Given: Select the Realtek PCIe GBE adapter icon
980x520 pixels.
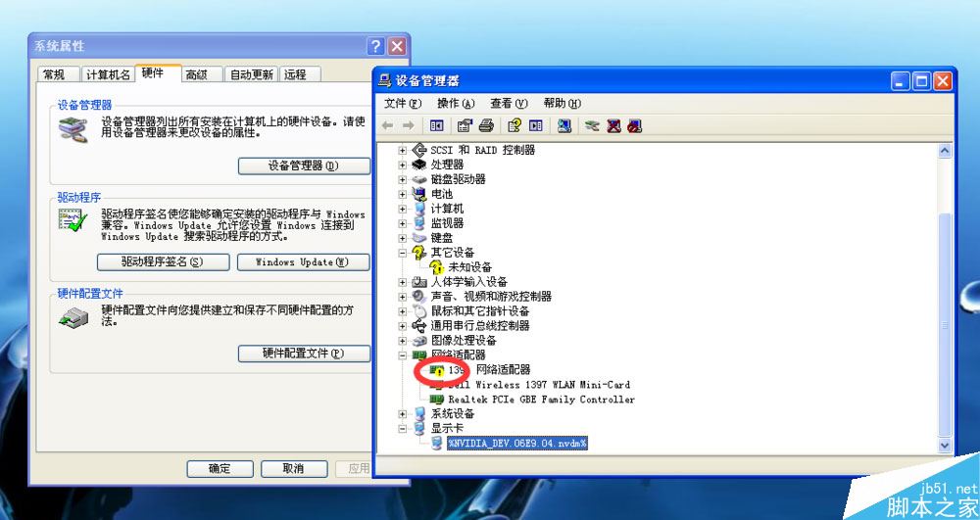Looking at the screenshot, I should click(x=437, y=399).
